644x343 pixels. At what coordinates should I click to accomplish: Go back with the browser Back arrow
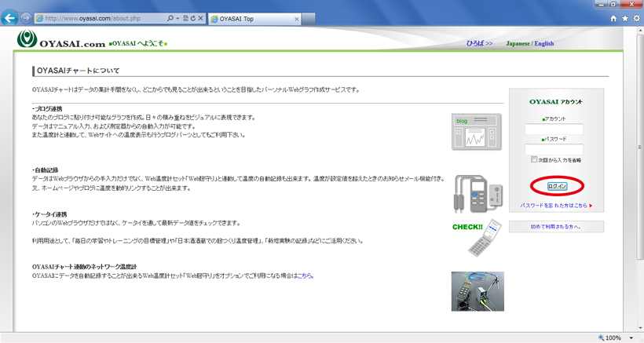pos(9,18)
